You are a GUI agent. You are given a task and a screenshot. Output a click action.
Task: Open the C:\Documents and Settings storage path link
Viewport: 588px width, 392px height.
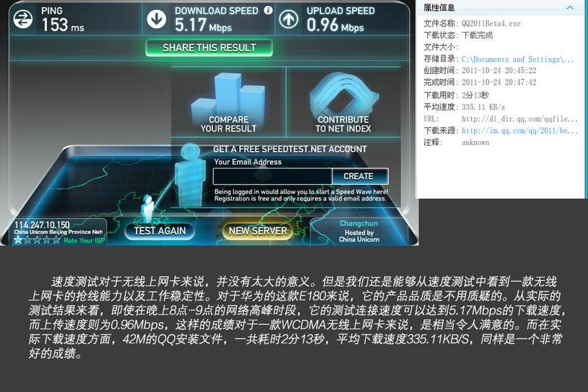coord(517,59)
